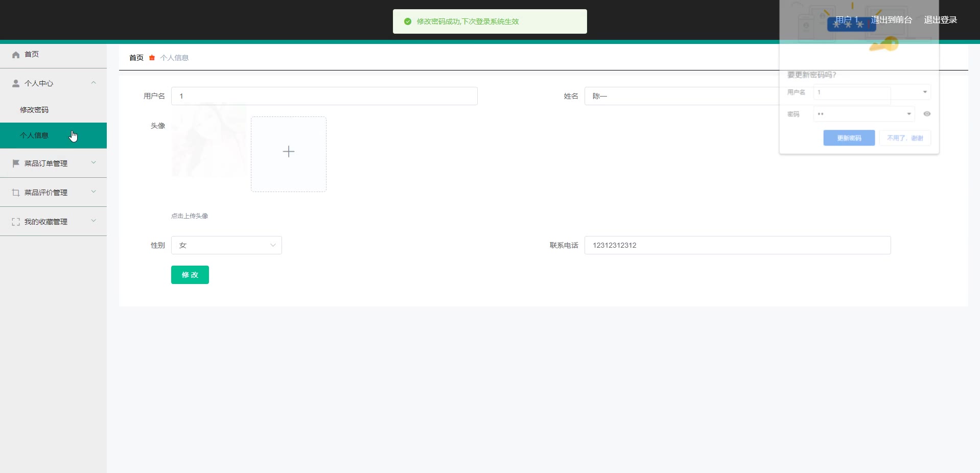This screenshot has height=473, width=980.
Task: Expand the 我的收藏管理 chevron
Action: [x=94, y=221]
